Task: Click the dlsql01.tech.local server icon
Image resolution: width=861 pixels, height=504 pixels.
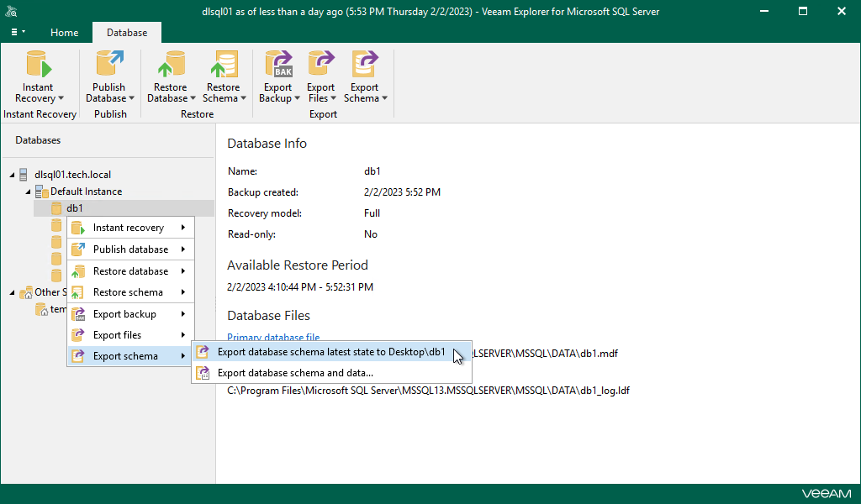Action: click(x=23, y=175)
